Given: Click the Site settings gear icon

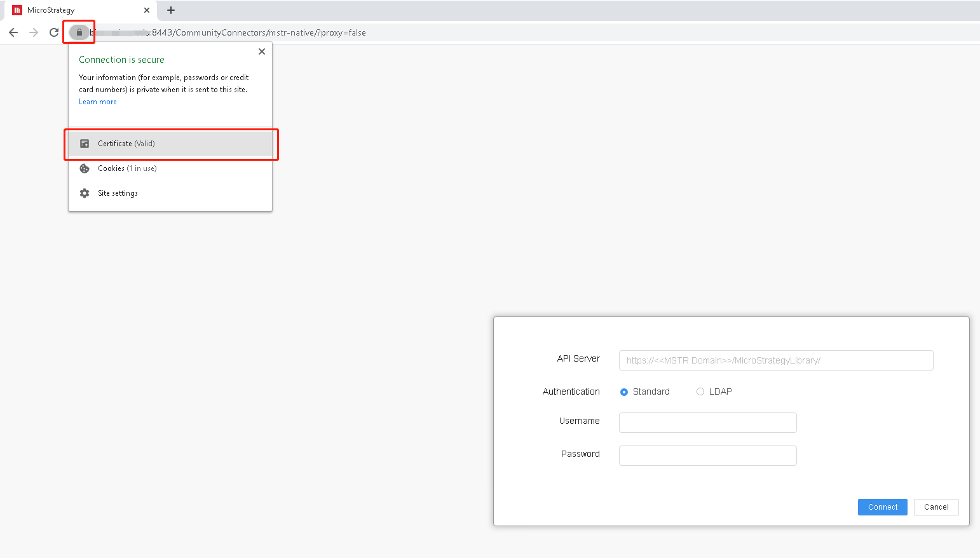Looking at the screenshot, I should [85, 193].
